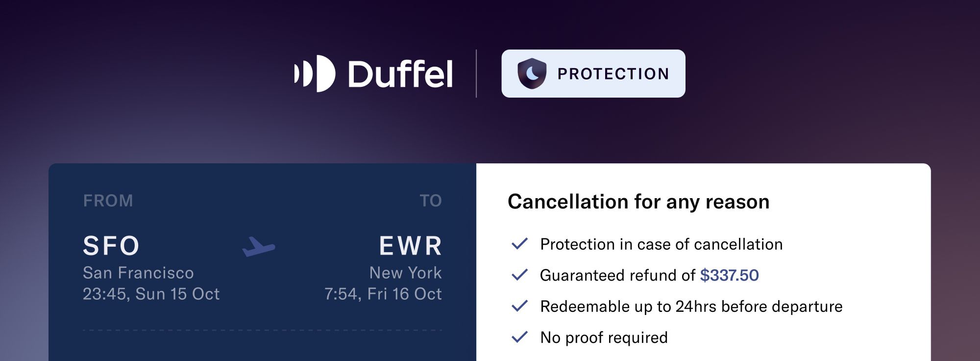Viewport: 980px width, 361px height.
Task: Click checkmark beside No proof required
Action: tap(519, 337)
